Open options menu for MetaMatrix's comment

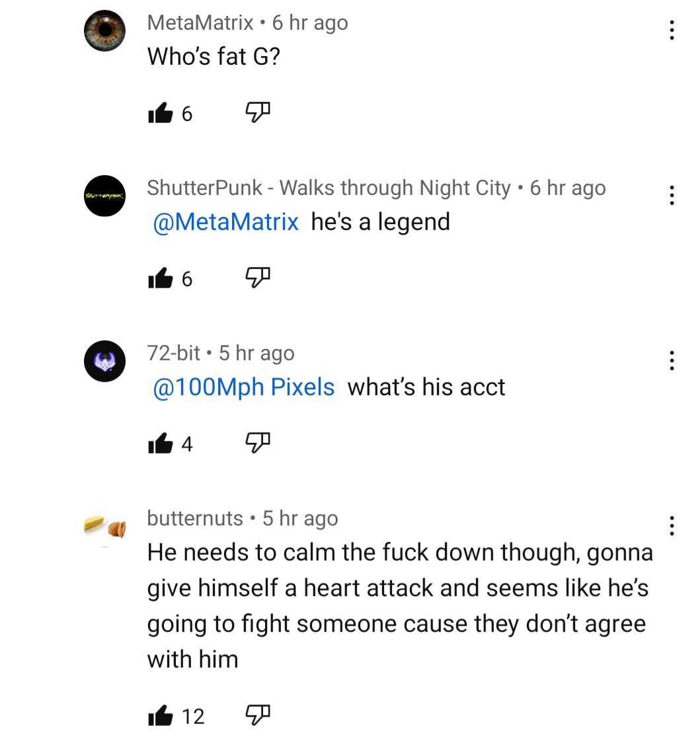672,30
